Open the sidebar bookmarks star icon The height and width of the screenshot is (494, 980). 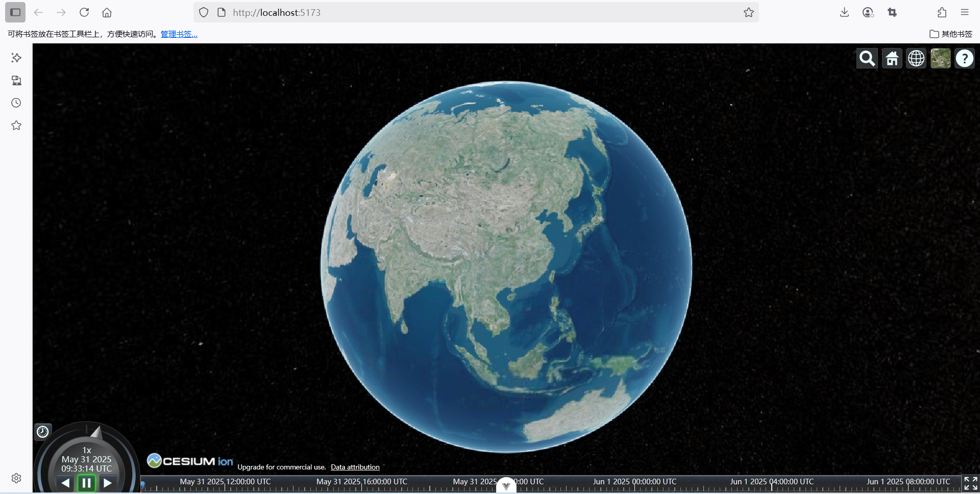click(x=16, y=125)
